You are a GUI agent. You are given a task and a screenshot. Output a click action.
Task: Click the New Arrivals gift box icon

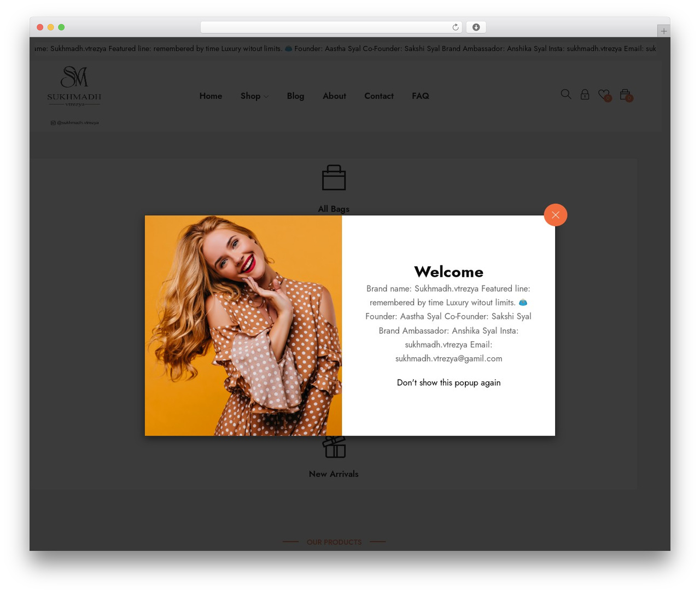(x=334, y=446)
